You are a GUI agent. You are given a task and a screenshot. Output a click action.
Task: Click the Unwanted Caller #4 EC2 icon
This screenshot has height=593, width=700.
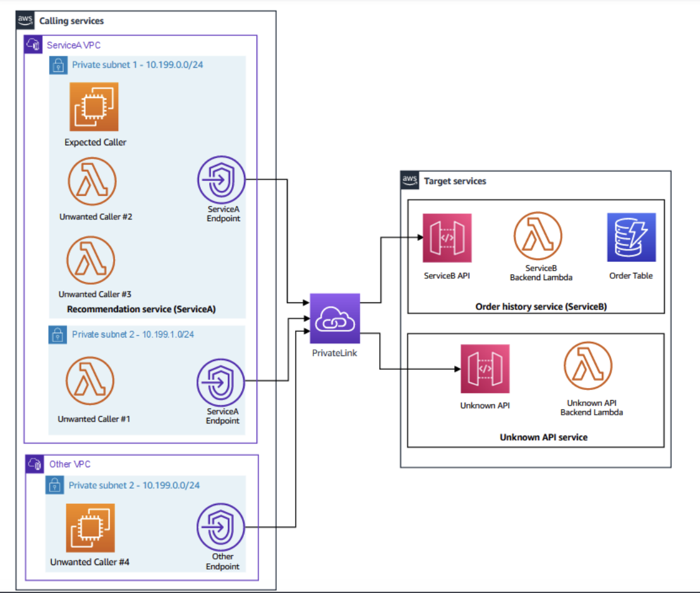[90, 528]
